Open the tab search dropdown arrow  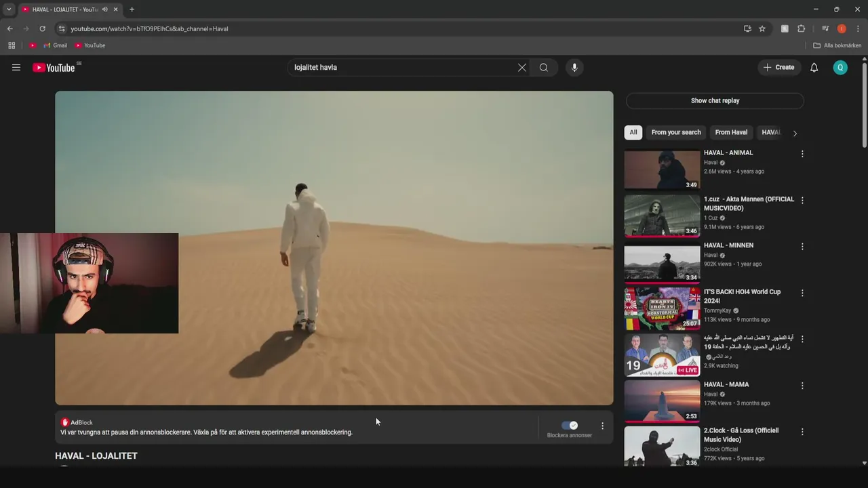[9, 9]
